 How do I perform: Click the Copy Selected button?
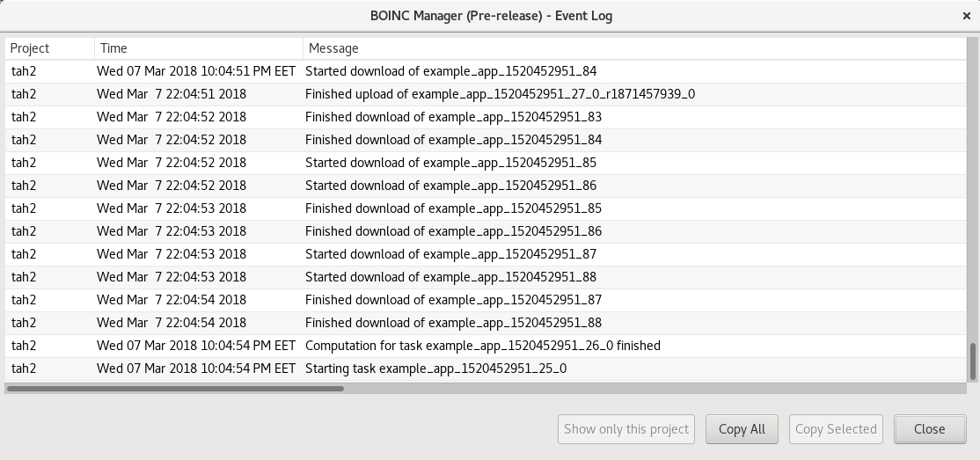coord(836,429)
